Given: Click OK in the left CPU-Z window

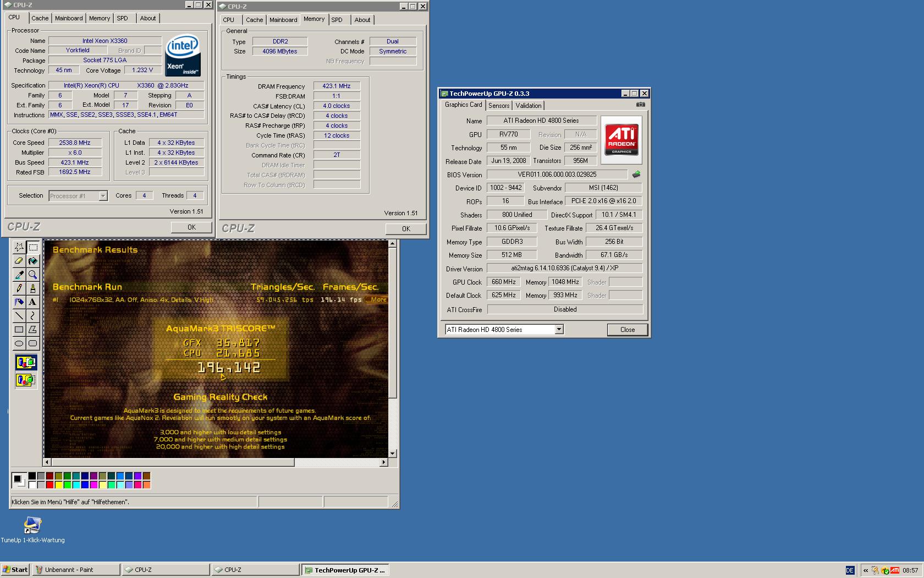Looking at the screenshot, I should tap(191, 227).
